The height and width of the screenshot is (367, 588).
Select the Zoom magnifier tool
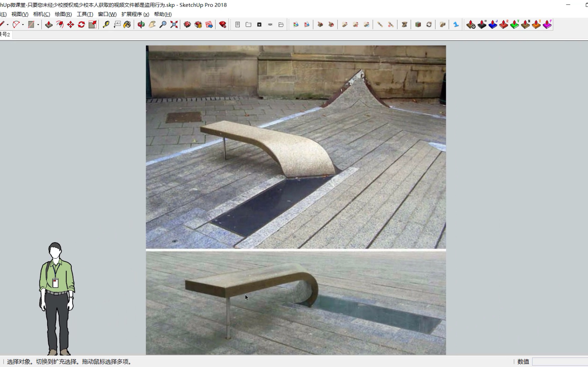coord(163,24)
